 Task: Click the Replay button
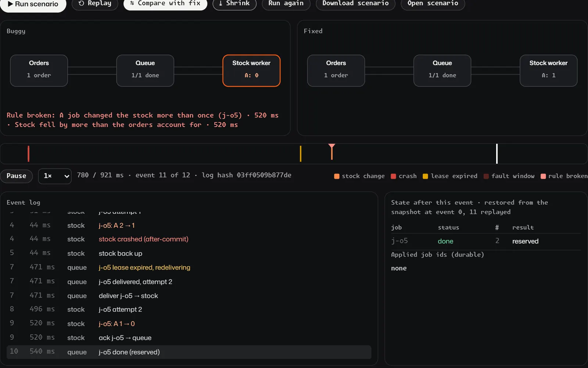pos(95,3)
